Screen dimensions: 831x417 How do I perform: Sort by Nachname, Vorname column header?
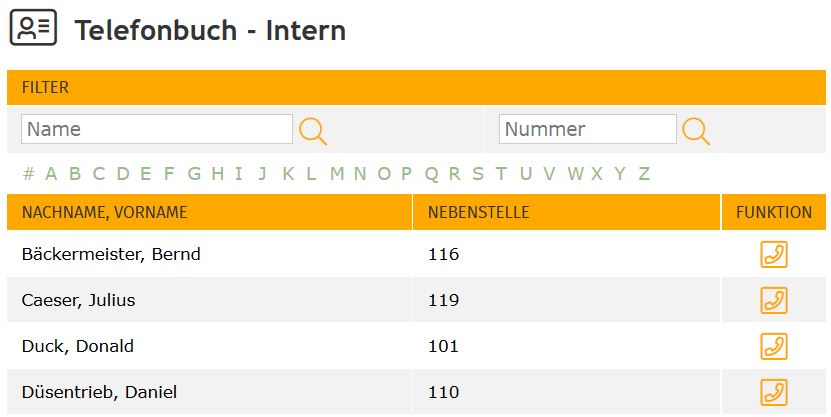[x=105, y=212]
